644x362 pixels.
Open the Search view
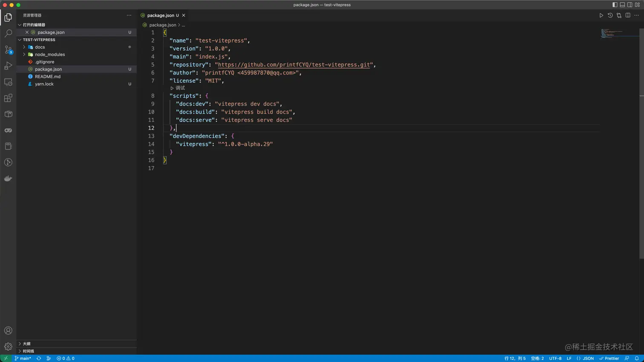pyautogui.click(x=8, y=33)
